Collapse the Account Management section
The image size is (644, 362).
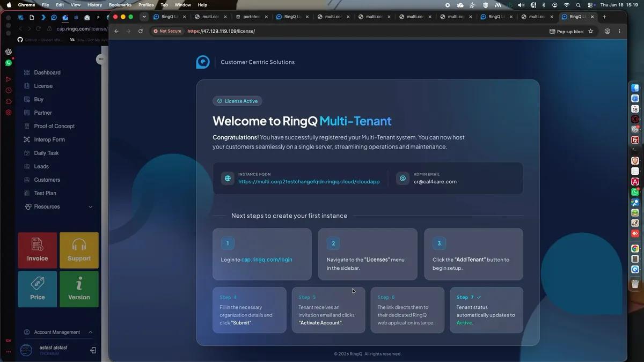pos(90,332)
